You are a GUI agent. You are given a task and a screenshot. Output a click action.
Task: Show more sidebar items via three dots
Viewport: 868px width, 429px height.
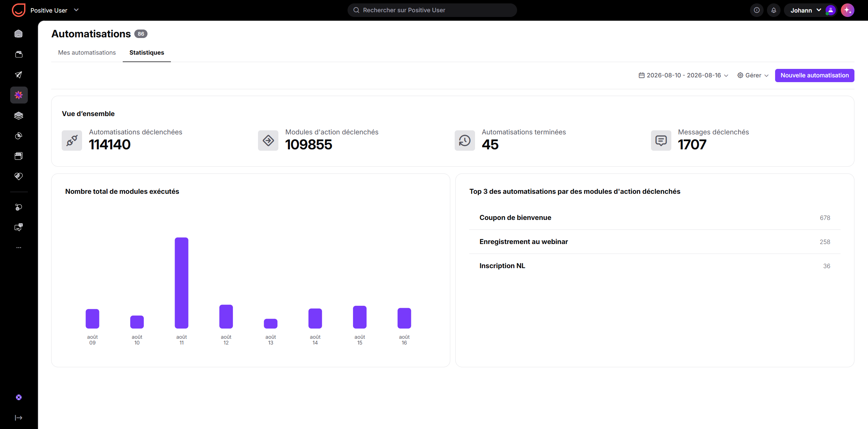coord(19,247)
